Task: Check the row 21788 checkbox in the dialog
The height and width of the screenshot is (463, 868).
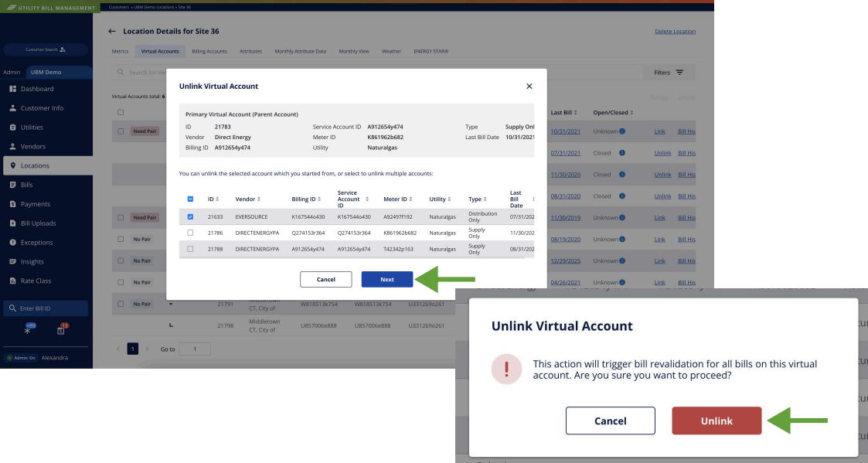Action: [x=190, y=249]
